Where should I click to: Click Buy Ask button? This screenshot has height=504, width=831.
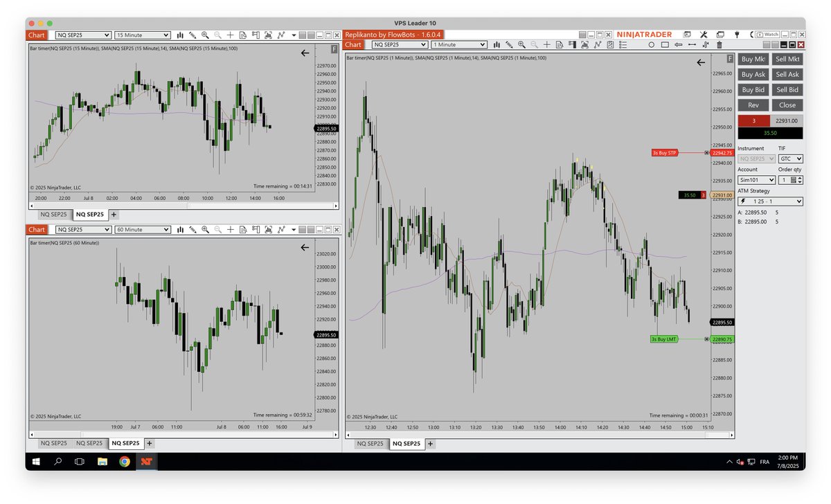[x=753, y=74]
